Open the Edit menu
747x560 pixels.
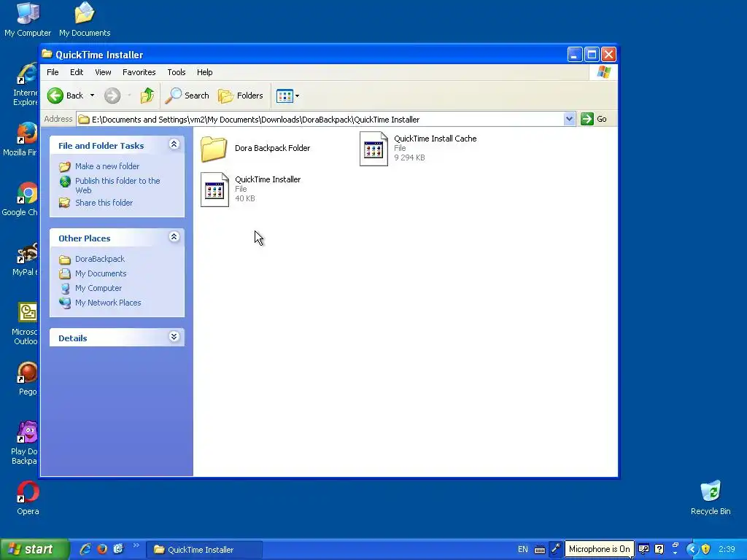(x=77, y=72)
